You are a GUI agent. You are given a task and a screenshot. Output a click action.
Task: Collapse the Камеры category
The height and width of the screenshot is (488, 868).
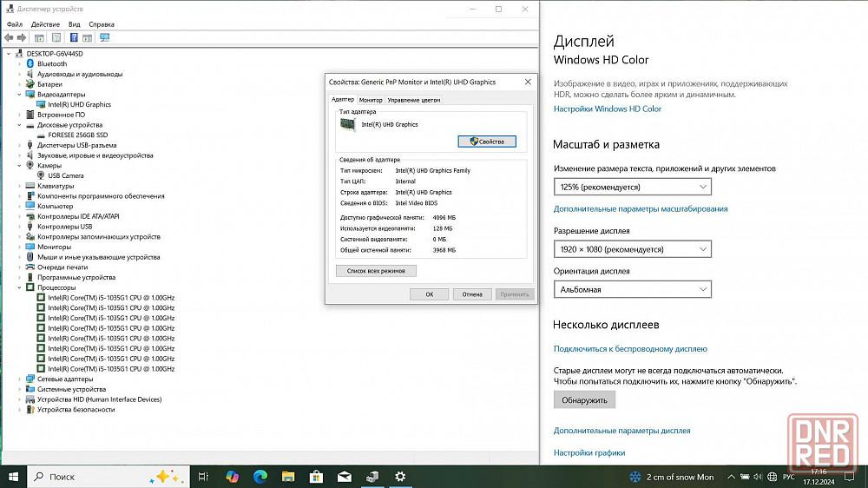pos(19,166)
